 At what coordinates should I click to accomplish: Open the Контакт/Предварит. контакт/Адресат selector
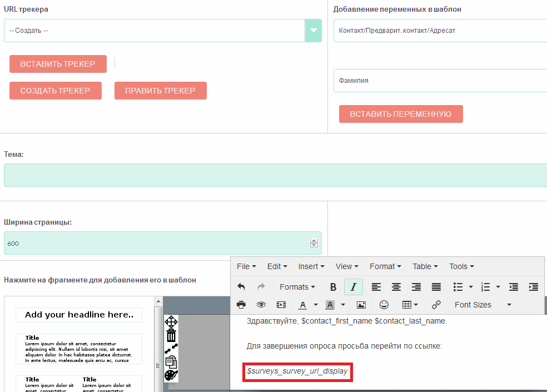[x=440, y=31]
